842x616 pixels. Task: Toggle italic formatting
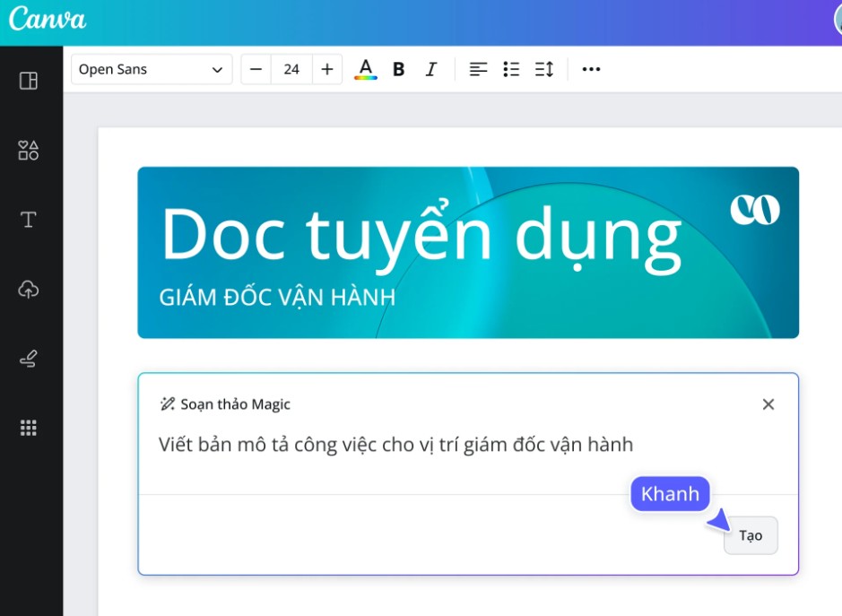point(431,69)
